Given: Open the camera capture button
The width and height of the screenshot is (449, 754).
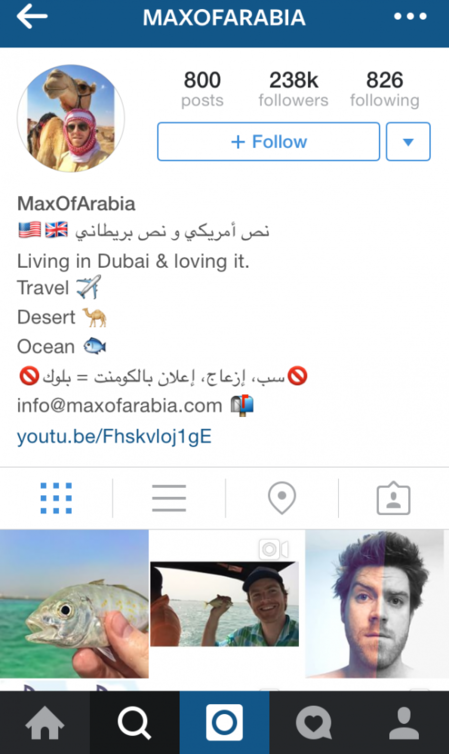Looking at the screenshot, I should click(224, 723).
